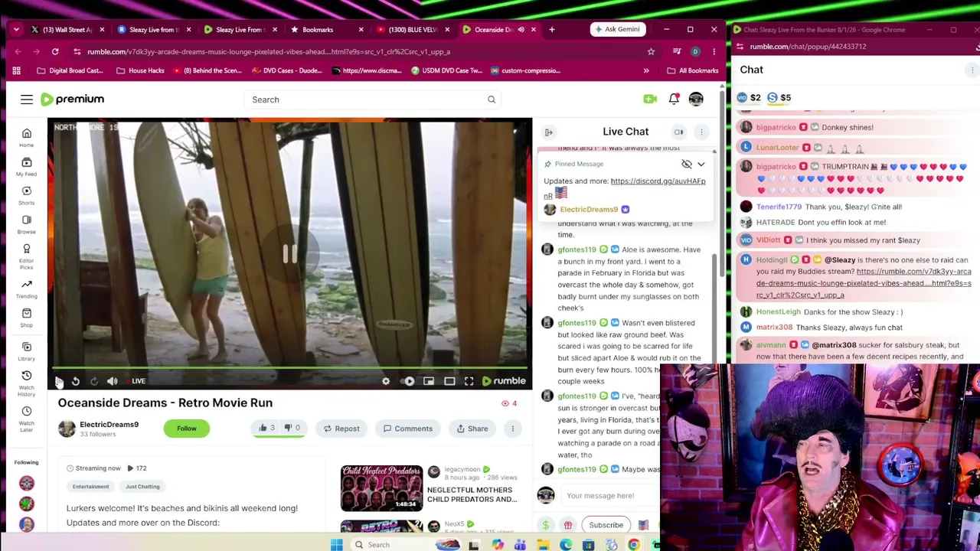Open the All Bookmarks folder
Image resolution: width=980 pixels, height=551 pixels.
[693, 71]
